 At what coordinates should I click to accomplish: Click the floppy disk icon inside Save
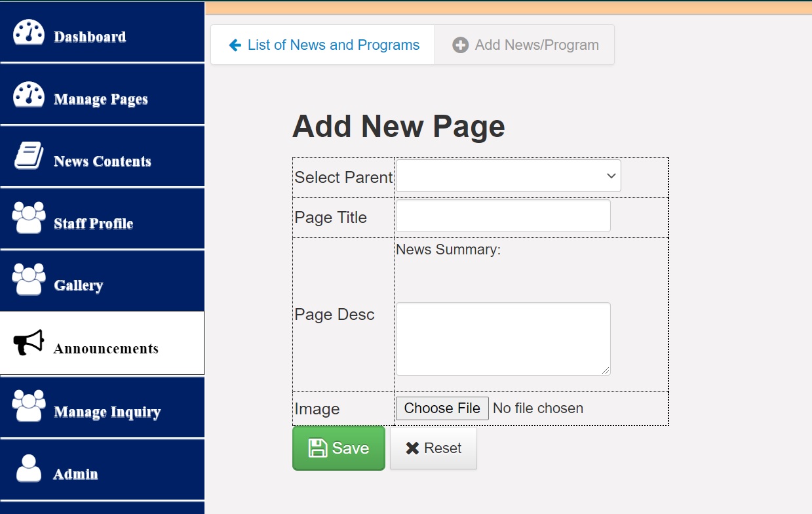(x=319, y=448)
